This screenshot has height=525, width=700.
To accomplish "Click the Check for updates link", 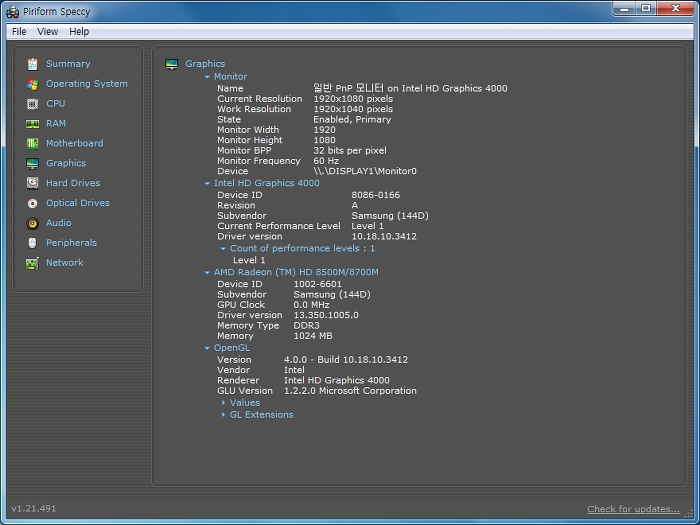I will 633,509.
